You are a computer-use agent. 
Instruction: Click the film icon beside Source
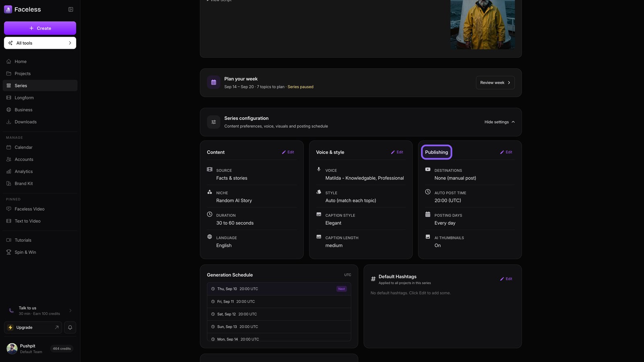[210, 169]
